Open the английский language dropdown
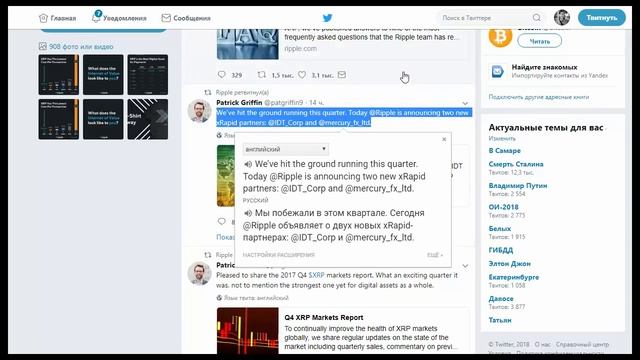Viewport: 640px width, 360px height. (285, 149)
